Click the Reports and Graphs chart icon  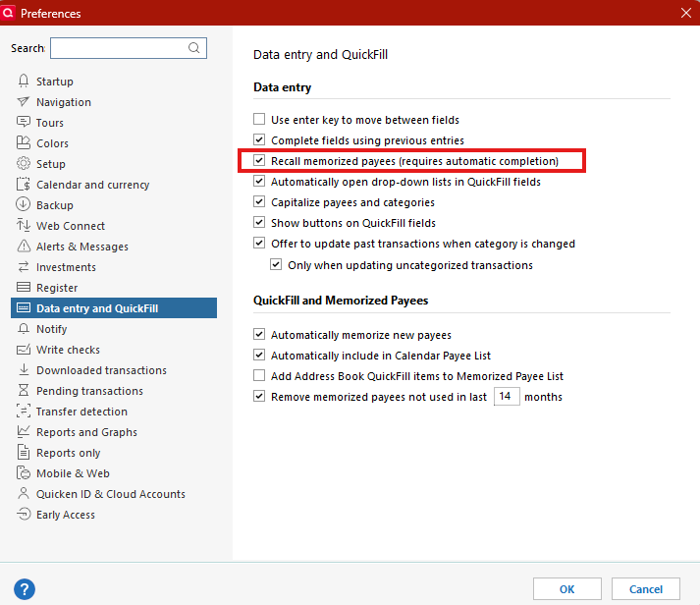coord(24,431)
